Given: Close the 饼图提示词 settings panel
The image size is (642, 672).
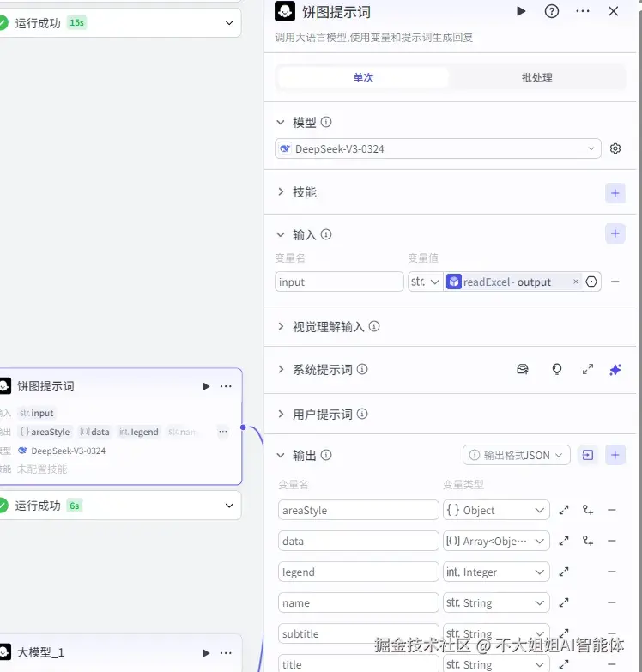Looking at the screenshot, I should point(614,11).
